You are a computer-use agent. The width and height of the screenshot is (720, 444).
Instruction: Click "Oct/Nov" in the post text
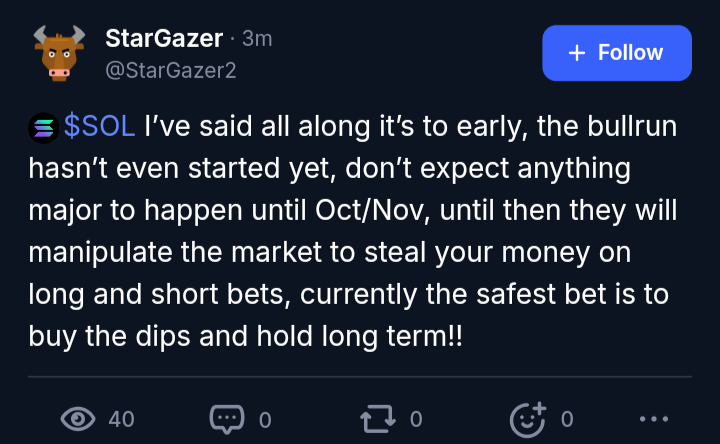coord(372,211)
